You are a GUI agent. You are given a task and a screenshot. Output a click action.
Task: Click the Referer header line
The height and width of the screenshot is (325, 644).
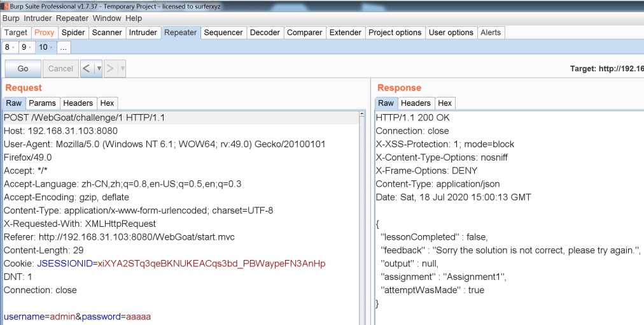[x=119, y=237]
